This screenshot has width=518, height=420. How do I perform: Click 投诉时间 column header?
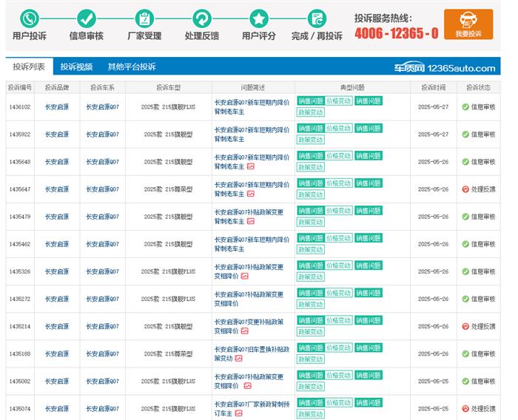[x=434, y=87]
